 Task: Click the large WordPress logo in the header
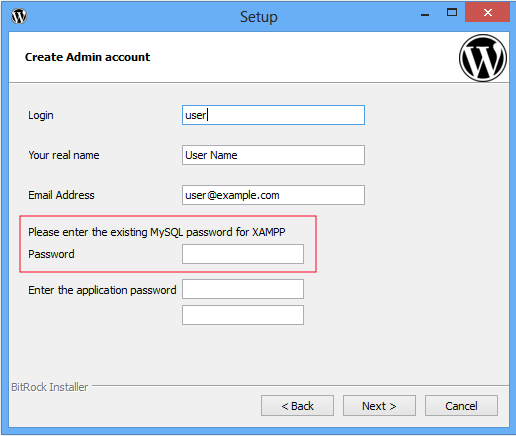tap(483, 58)
